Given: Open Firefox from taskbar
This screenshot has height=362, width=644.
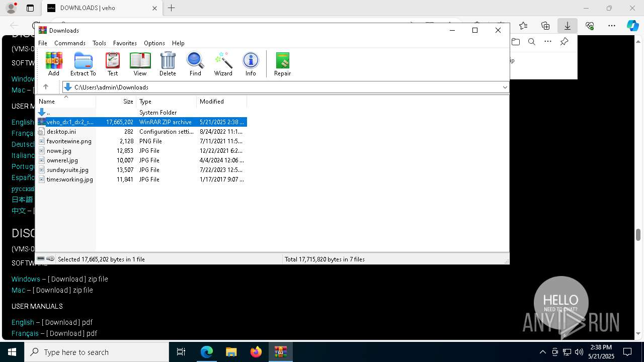Looking at the screenshot, I should (256, 352).
